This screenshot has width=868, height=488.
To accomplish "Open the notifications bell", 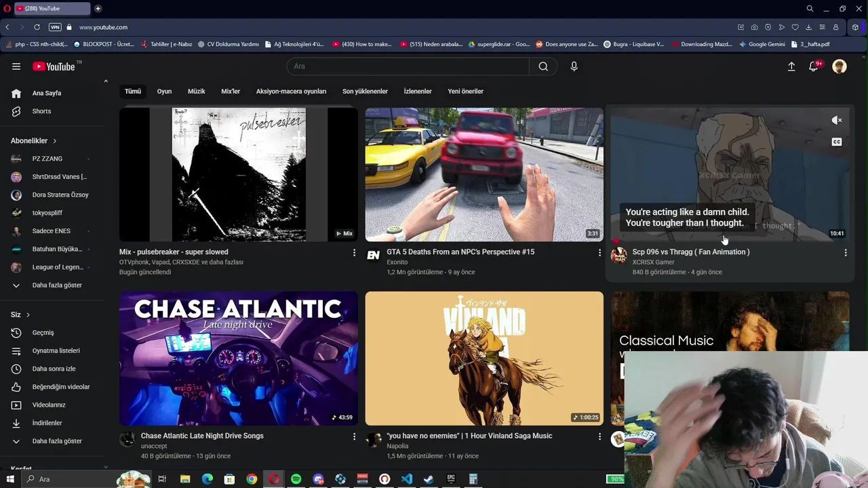I will (814, 66).
